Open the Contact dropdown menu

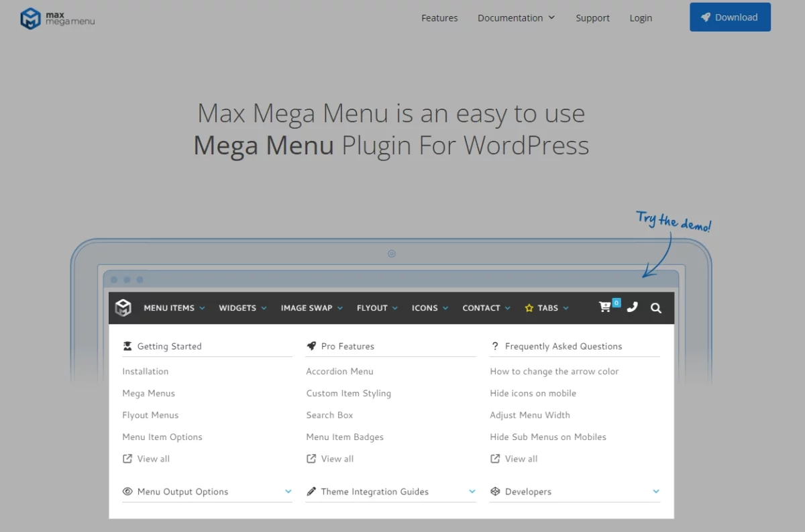[x=486, y=308]
